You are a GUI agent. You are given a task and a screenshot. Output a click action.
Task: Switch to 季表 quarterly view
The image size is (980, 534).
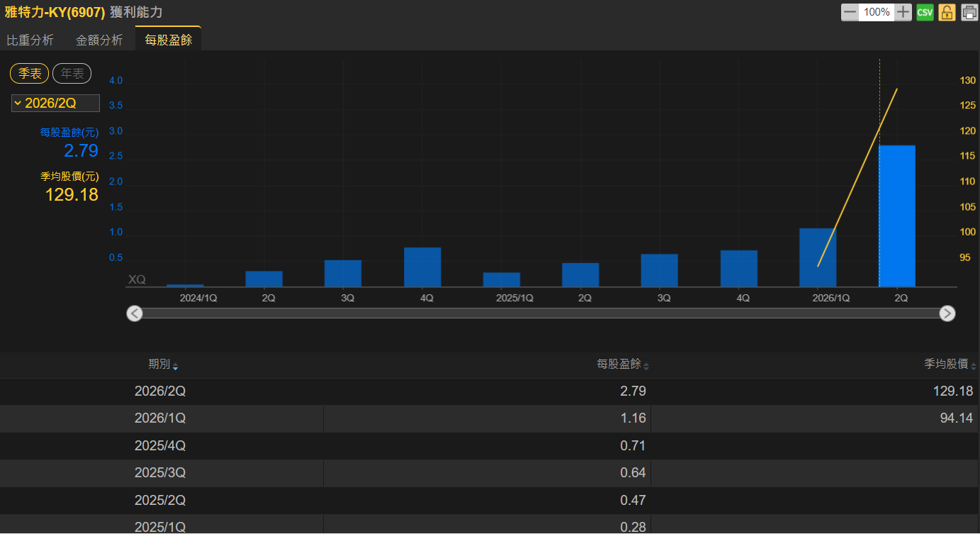30,73
